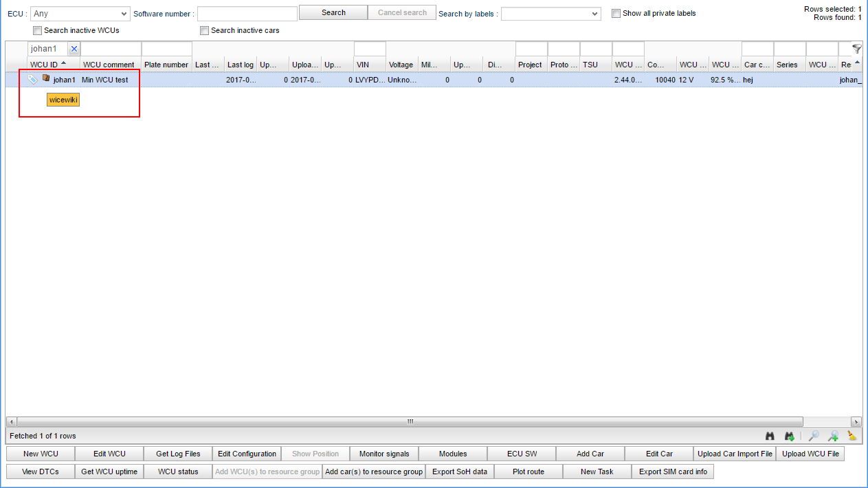The image size is (868, 488).
Task: Clear the johan1 filter with X icon
Action: (x=74, y=49)
